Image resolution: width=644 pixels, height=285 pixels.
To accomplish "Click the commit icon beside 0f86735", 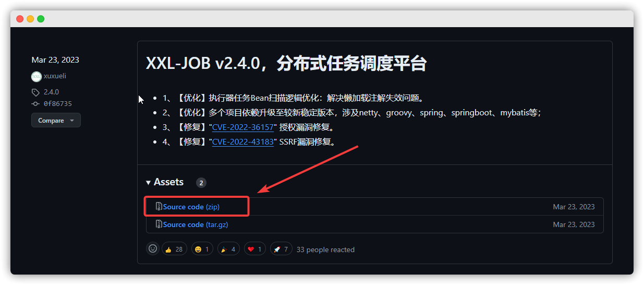I will click(35, 104).
